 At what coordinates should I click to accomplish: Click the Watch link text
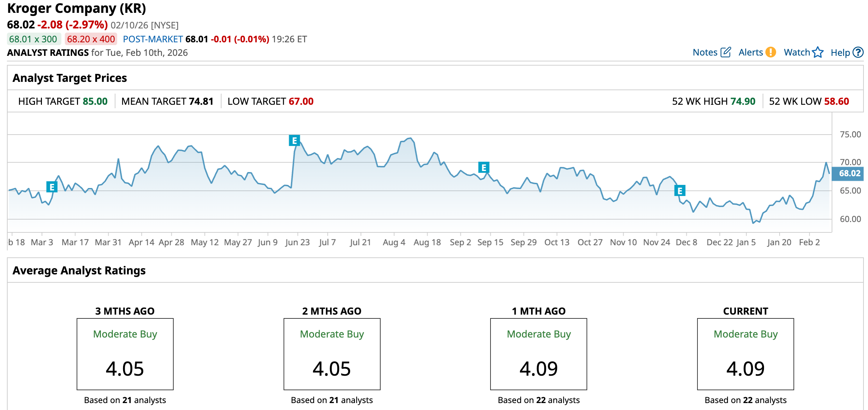point(797,52)
